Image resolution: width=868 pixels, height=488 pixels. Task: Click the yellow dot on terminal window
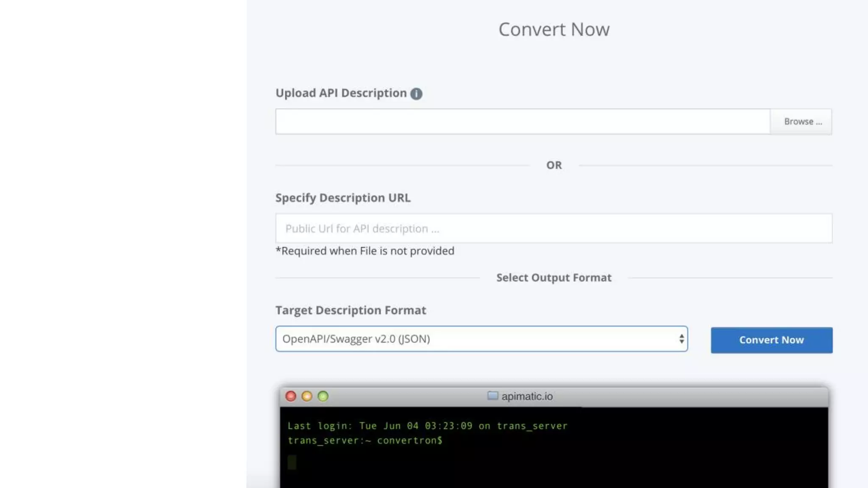click(x=307, y=396)
